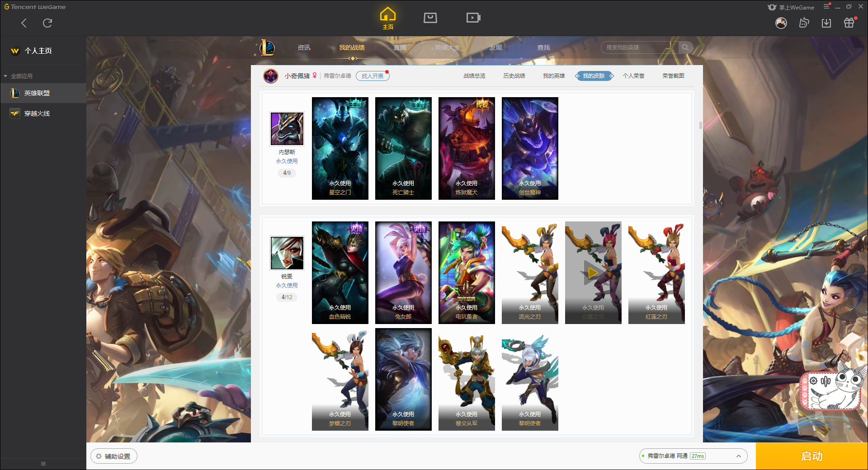
Task: Click the search magnifier icon
Action: point(685,47)
